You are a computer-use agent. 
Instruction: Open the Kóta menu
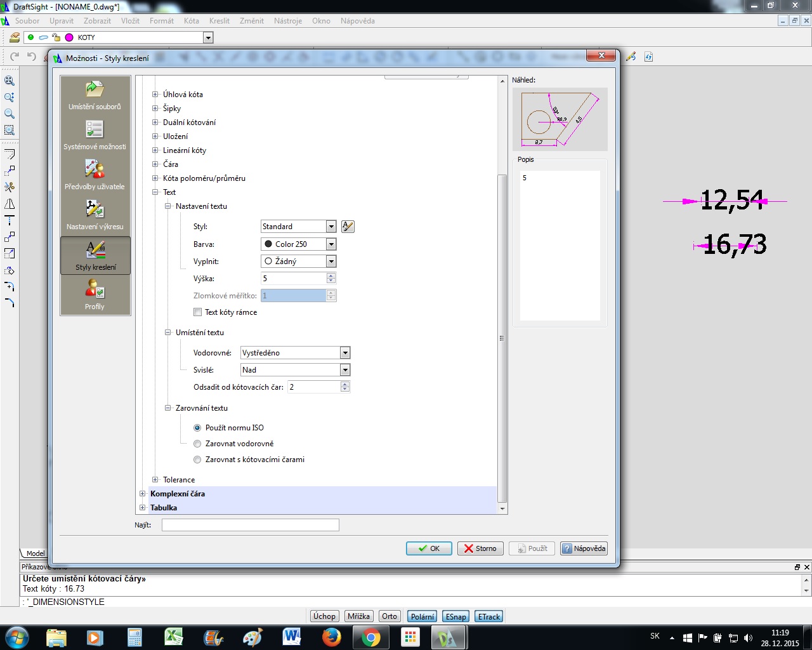(191, 21)
